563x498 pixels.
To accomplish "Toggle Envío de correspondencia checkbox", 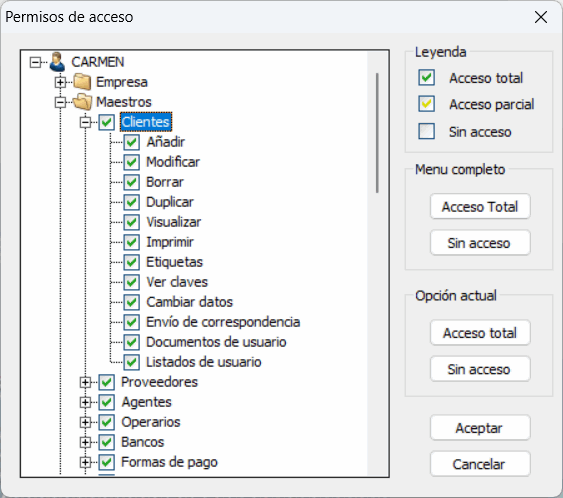I will coord(131,322).
